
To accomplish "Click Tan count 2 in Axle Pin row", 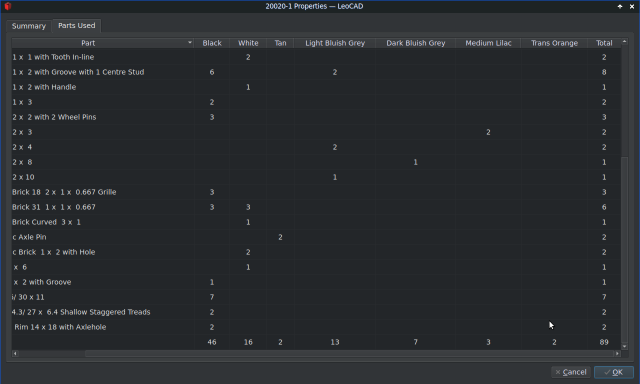I will point(280,237).
